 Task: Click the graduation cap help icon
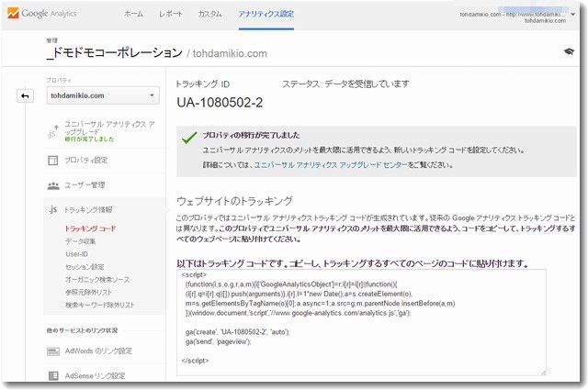pos(569,51)
